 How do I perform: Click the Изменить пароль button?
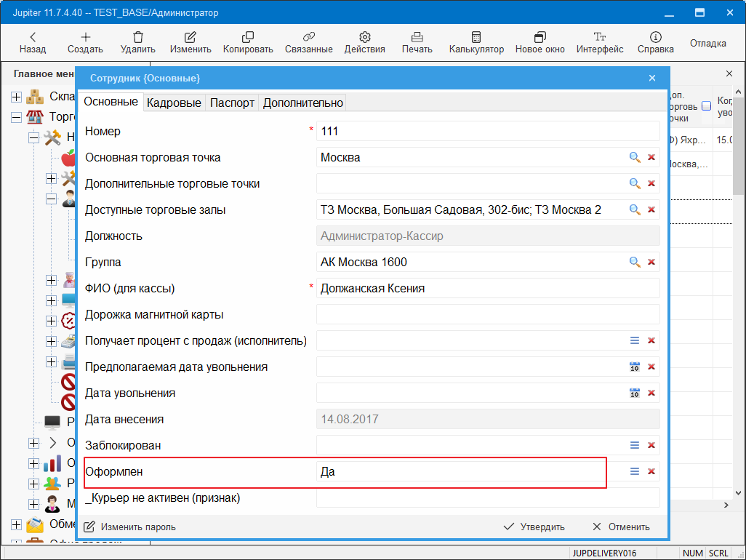point(130,527)
